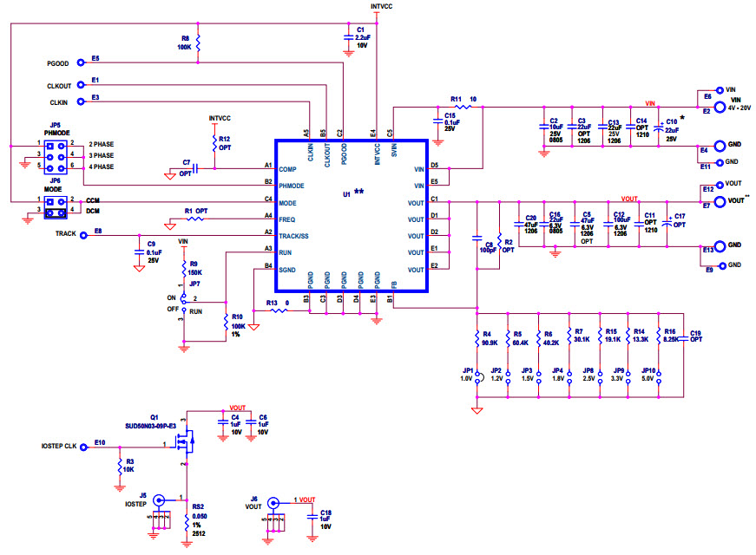
Task: Toggle jumper JP7 to the ON position
Action: click(x=183, y=297)
